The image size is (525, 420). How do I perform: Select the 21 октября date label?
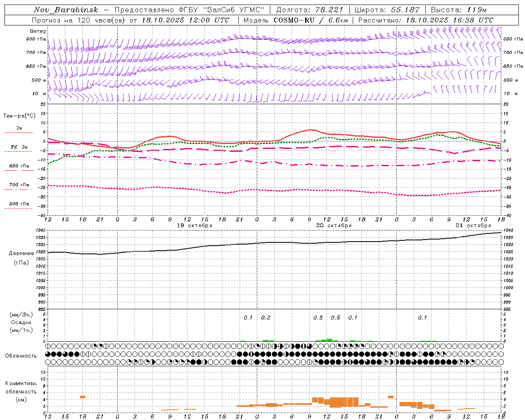(473, 226)
